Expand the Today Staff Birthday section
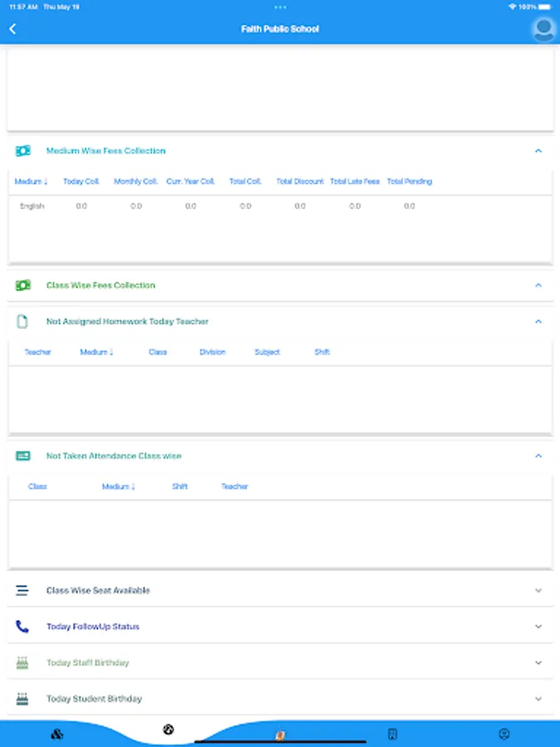 [x=538, y=663]
